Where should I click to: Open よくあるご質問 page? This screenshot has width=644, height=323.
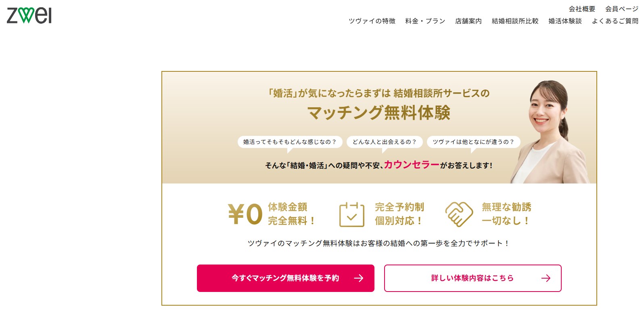coord(615,21)
